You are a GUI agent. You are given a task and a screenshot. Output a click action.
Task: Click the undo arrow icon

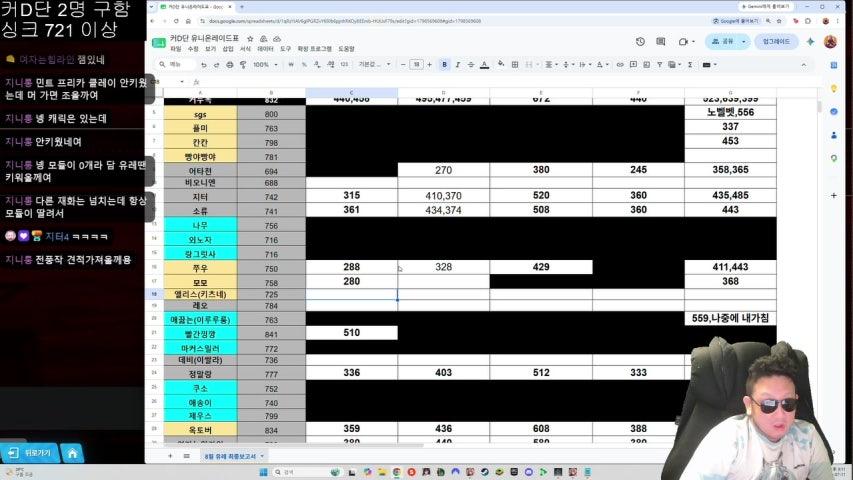click(x=203, y=65)
